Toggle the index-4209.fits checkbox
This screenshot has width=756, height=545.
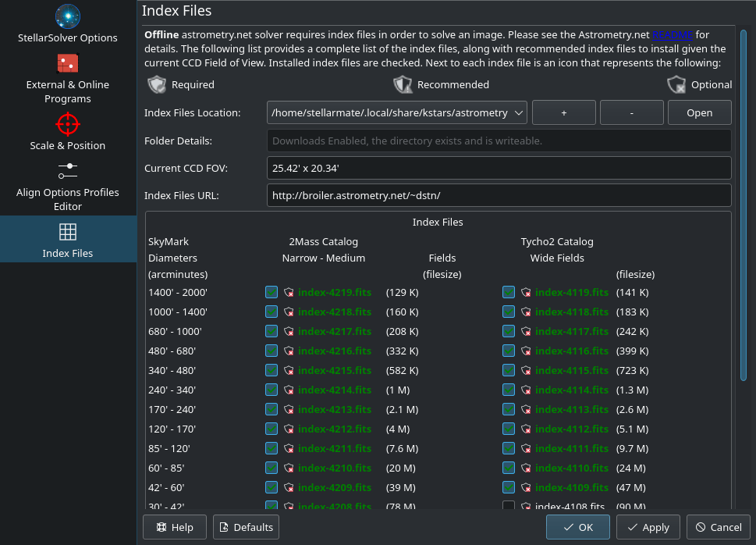pyautogui.click(x=272, y=487)
